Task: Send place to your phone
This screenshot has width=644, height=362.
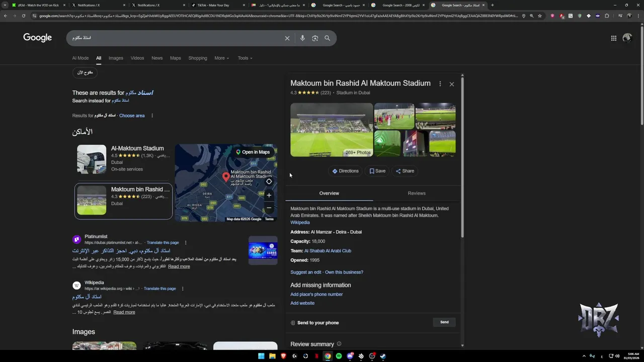Action: (x=444, y=322)
